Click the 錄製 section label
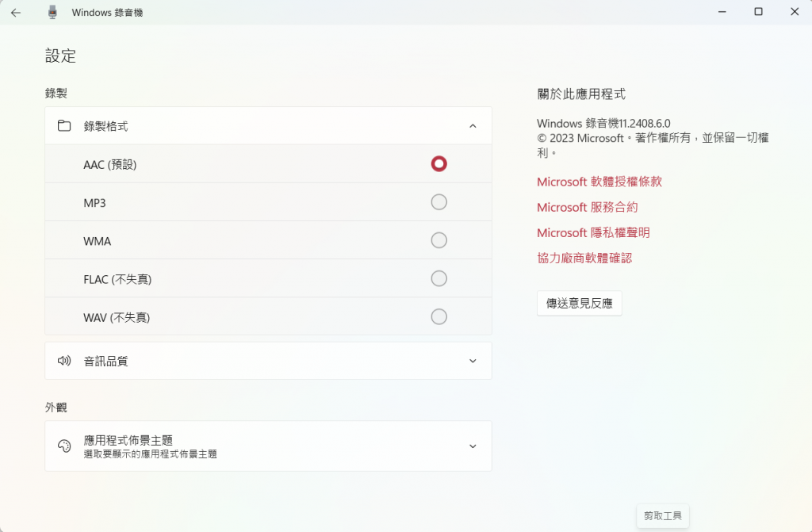The width and height of the screenshot is (812, 532). [56, 94]
